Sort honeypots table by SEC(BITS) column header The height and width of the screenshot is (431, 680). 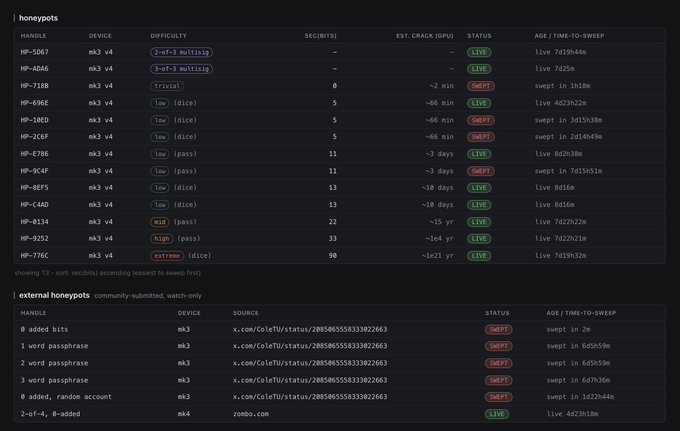click(320, 36)
